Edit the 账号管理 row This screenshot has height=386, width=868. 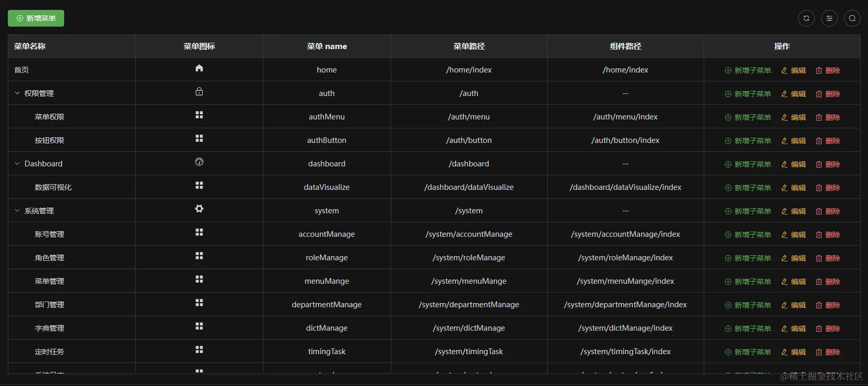coord(793,235)
